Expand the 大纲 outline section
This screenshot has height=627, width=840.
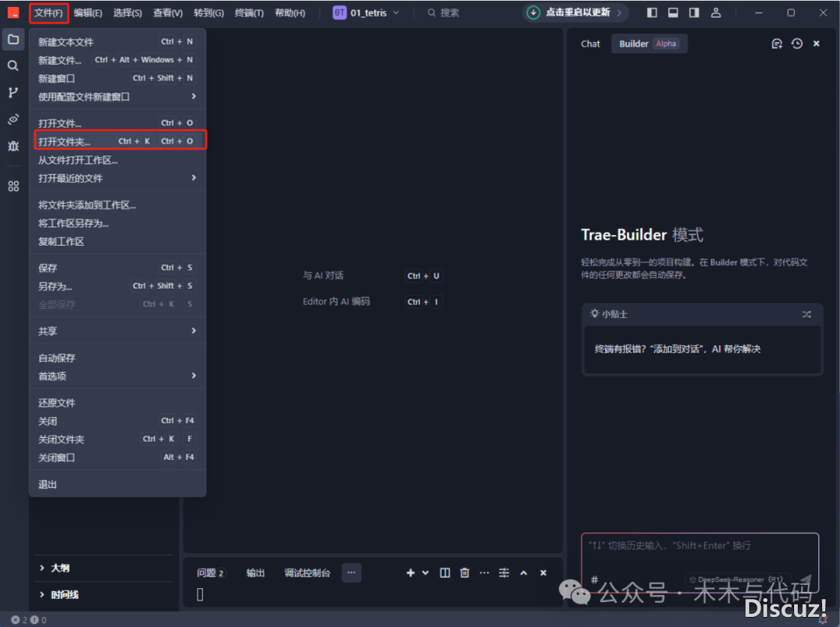pos(60,568)
